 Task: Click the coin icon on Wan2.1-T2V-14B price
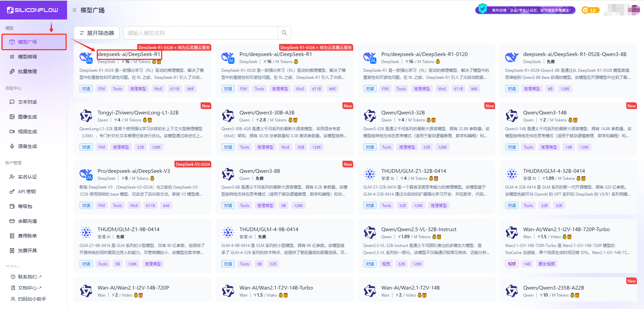click(420, 295)
